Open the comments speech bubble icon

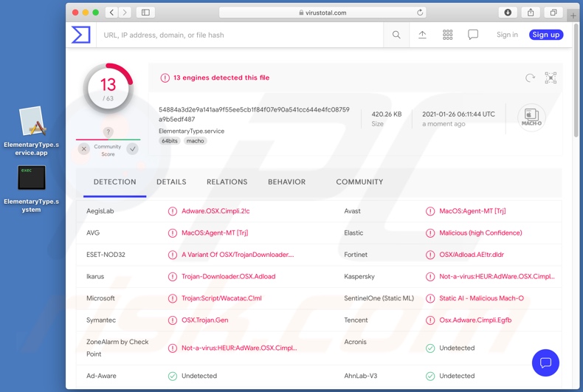(x=473, y=35)
